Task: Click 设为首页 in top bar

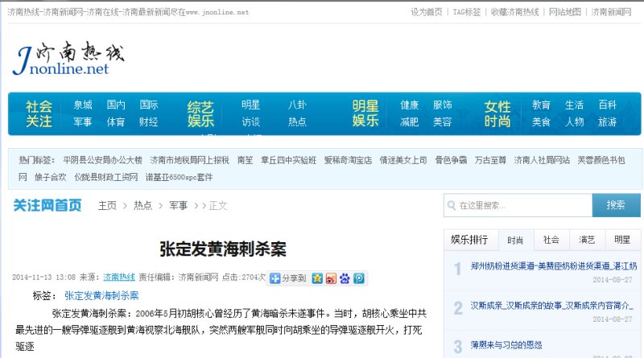Action: click(427, 12)
